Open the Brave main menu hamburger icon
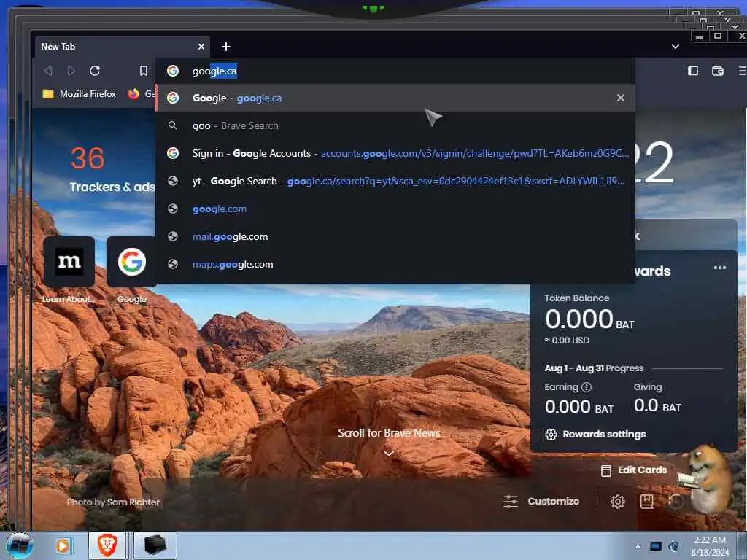The height and width of the screenshot is (560, 747). (742, 71)
